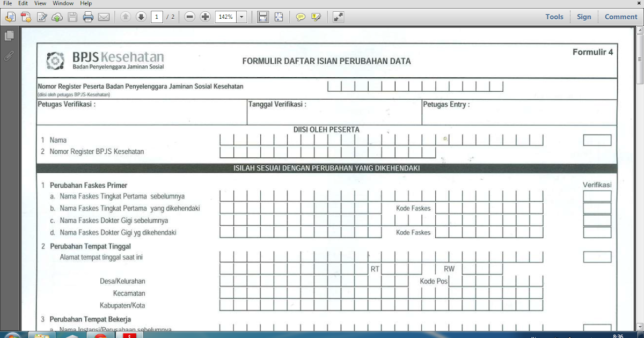
Task: Click verification box beside Nama row
Action: (597, 140)
